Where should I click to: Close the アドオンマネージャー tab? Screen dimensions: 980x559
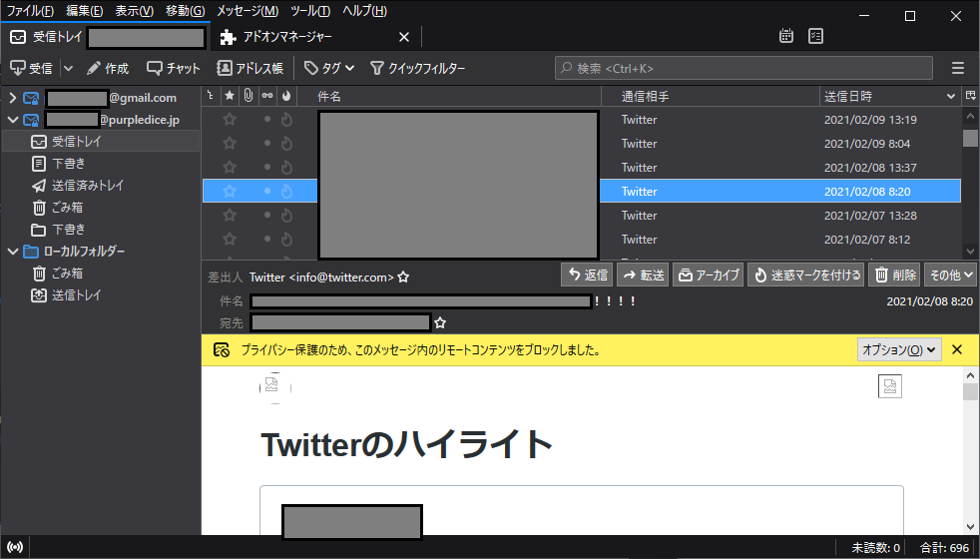pyautogui.click(x=404, y=37)
